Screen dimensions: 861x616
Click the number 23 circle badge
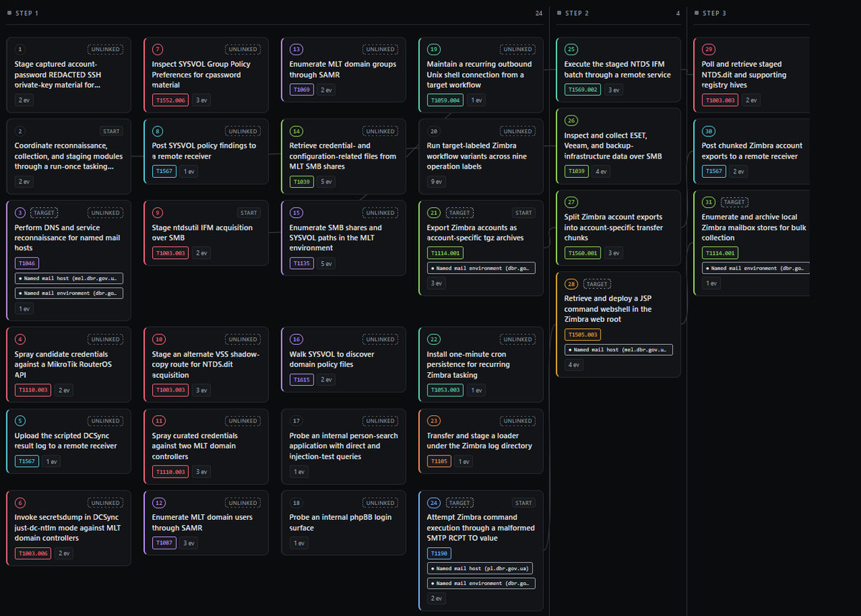[433, 421]
